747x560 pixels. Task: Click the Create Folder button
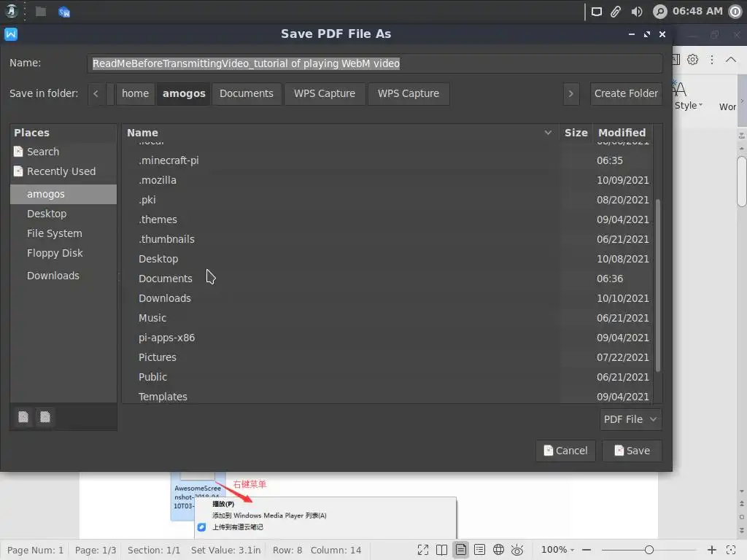click(x=626, y=93)
